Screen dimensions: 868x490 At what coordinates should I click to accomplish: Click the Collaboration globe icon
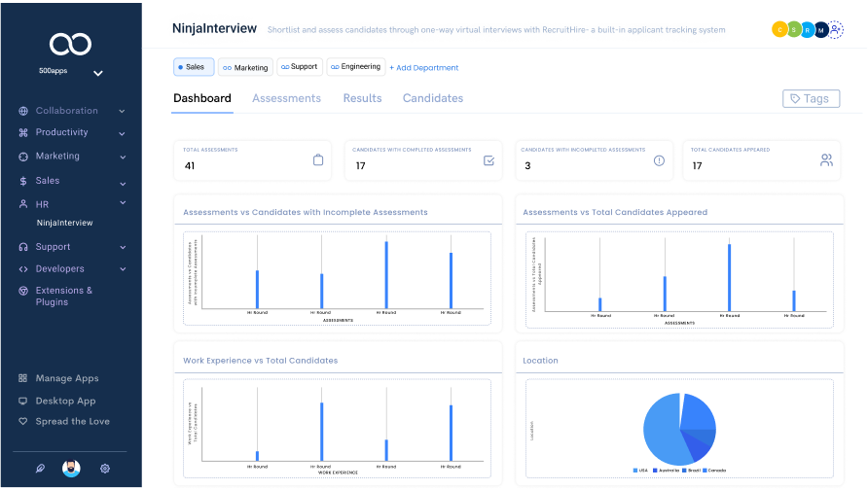point(23,111)
